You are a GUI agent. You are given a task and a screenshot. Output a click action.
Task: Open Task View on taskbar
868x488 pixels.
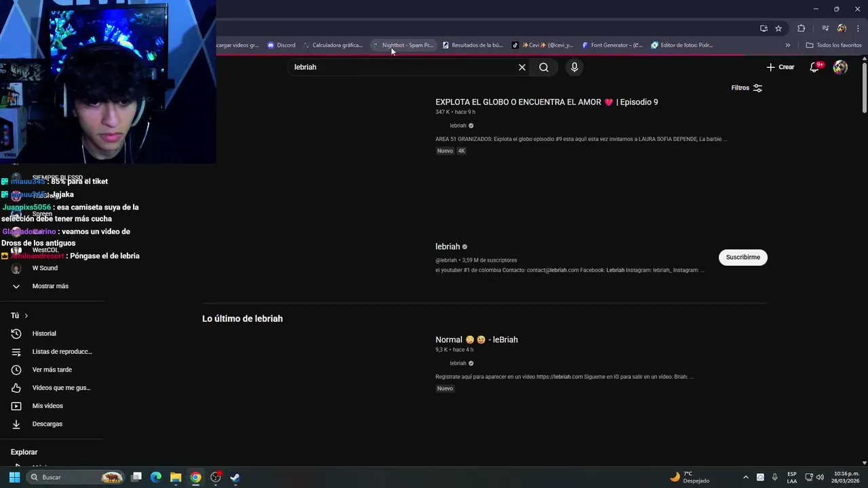[136, 477]
